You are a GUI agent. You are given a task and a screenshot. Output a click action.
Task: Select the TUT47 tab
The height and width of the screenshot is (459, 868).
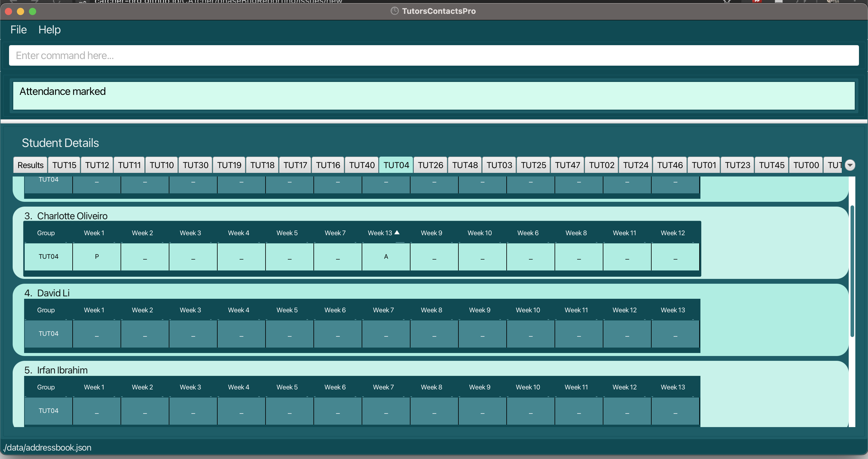[568, 165]
